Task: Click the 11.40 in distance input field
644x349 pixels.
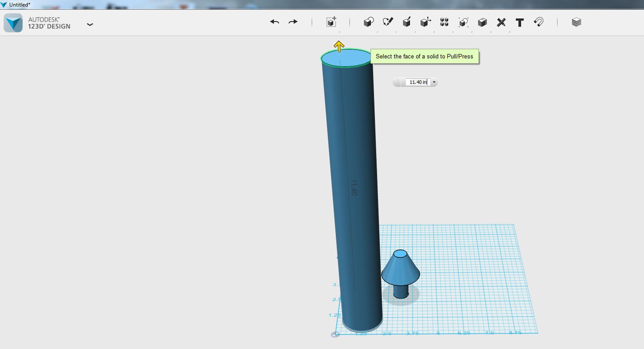Action: 418,82
